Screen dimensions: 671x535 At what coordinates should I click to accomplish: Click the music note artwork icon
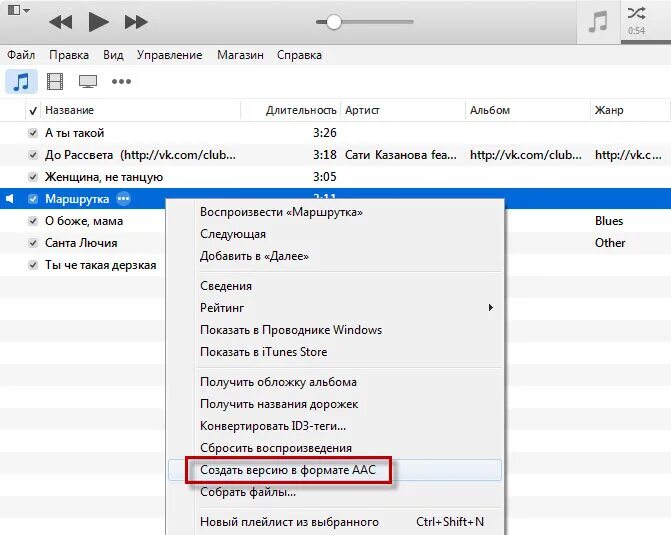[x=598, y=22]
